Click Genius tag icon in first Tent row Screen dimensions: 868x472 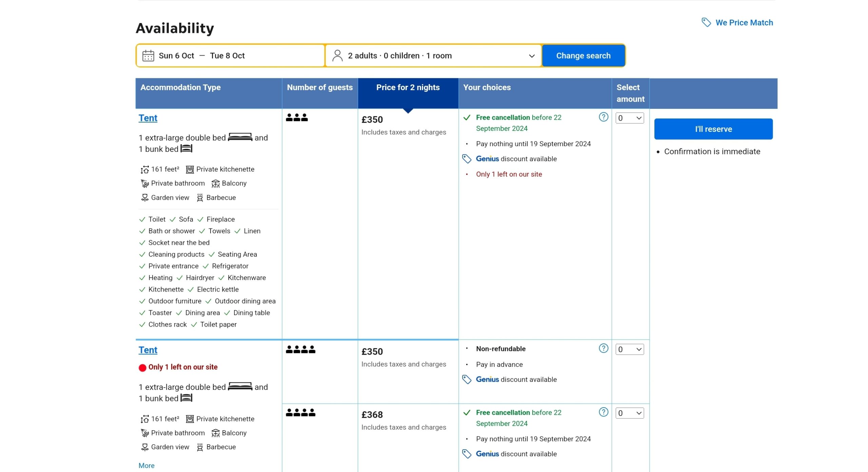pyautogui.click(x=467, y=159)
